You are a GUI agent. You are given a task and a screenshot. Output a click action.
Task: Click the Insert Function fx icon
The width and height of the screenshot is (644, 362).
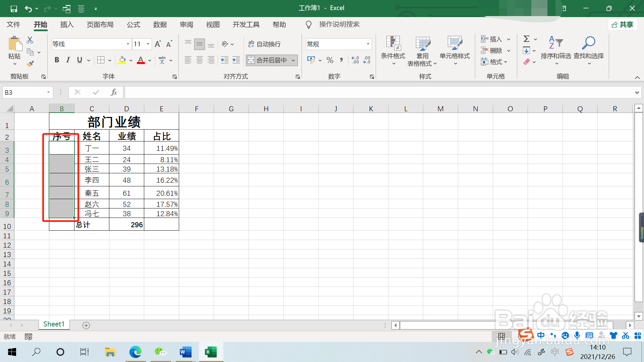[114, 92]
